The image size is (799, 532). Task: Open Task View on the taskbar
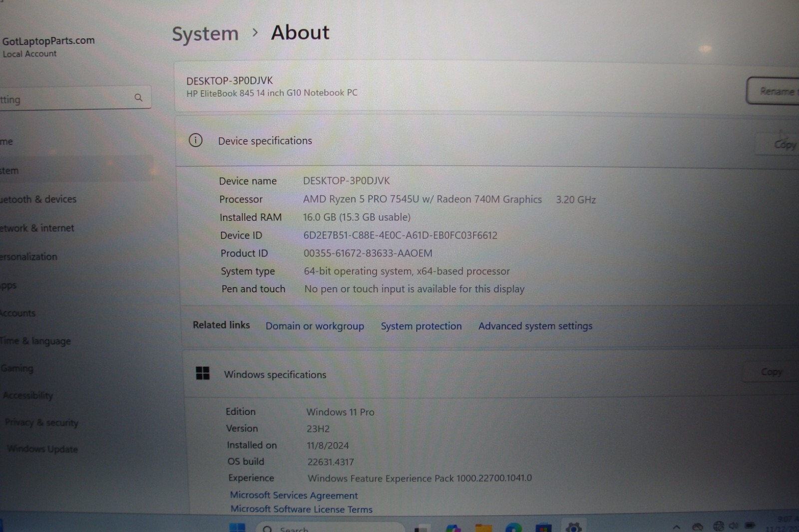[422, 529]
